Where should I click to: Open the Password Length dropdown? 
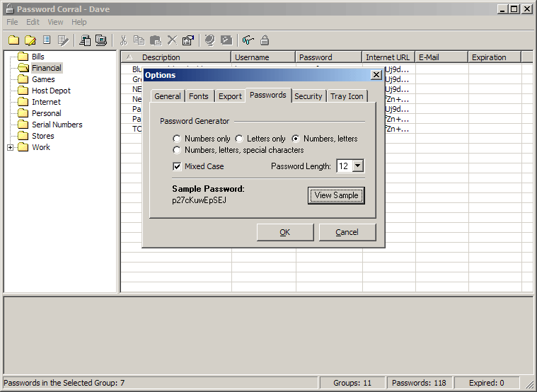point(357,166)
